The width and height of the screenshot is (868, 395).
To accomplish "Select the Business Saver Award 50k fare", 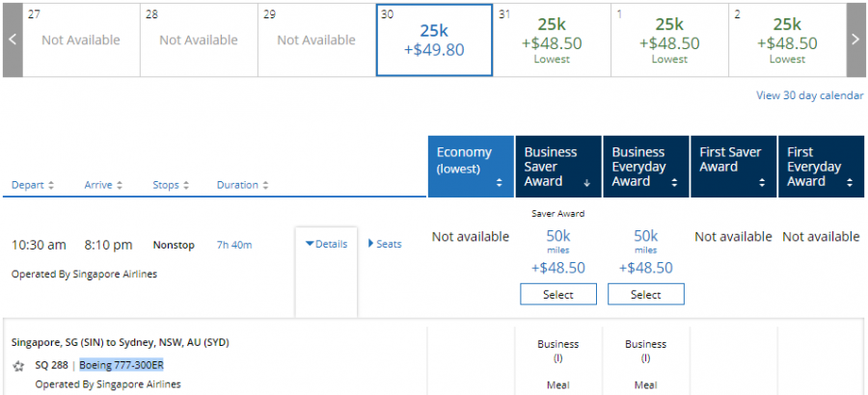I will [557, 295].
